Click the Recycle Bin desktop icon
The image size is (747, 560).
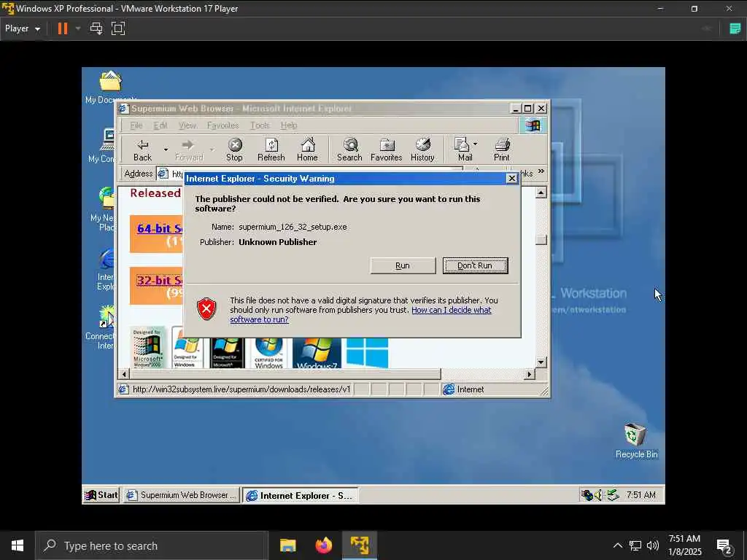click(635, 440)
